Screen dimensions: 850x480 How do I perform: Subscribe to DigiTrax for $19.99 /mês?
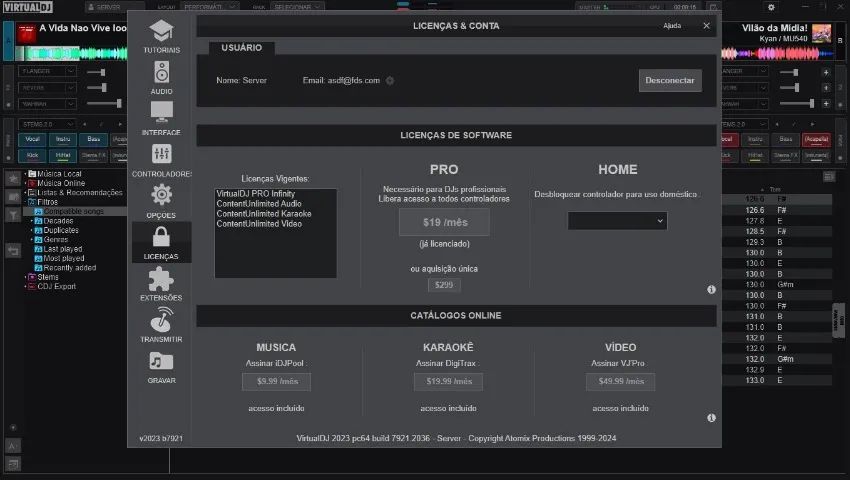[448, 381]
